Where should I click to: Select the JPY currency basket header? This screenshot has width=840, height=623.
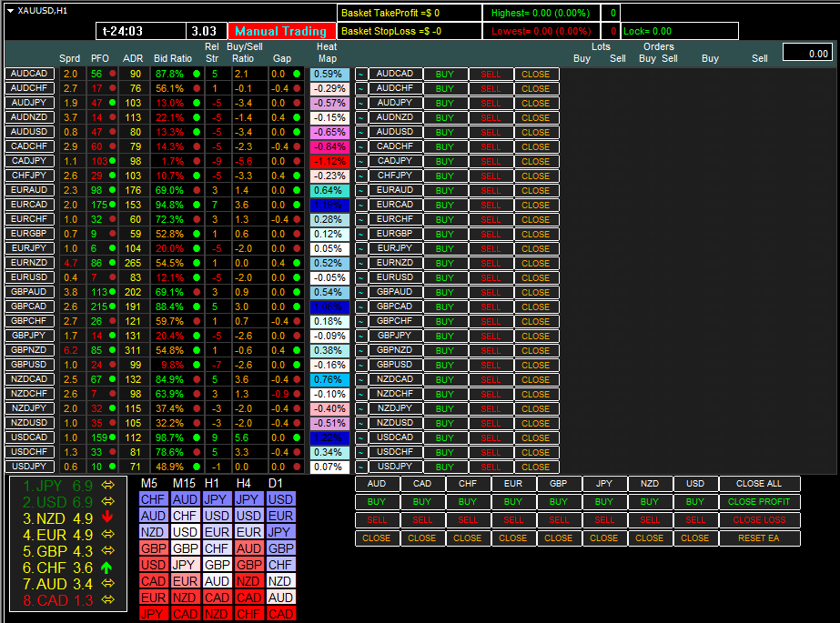click(x=604, y=483)
